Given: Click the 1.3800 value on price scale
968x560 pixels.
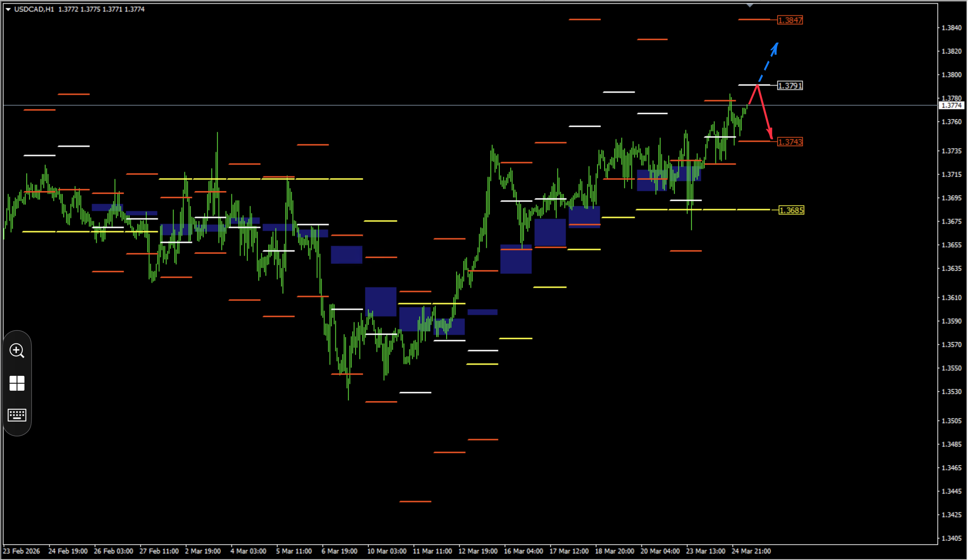Looking at the screenshot, I should tap(951, 75).
